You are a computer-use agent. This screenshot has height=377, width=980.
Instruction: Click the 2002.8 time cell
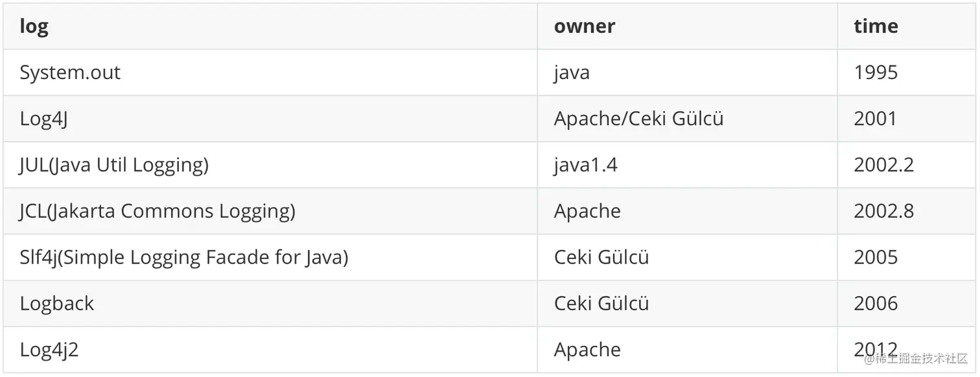[883, 211]
